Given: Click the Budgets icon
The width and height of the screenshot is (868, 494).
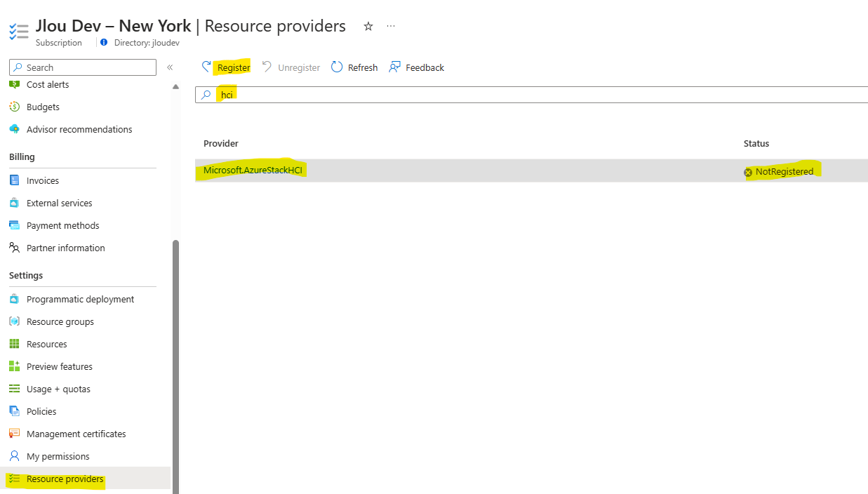Looking at the screenshot, I should click(14, 107).
